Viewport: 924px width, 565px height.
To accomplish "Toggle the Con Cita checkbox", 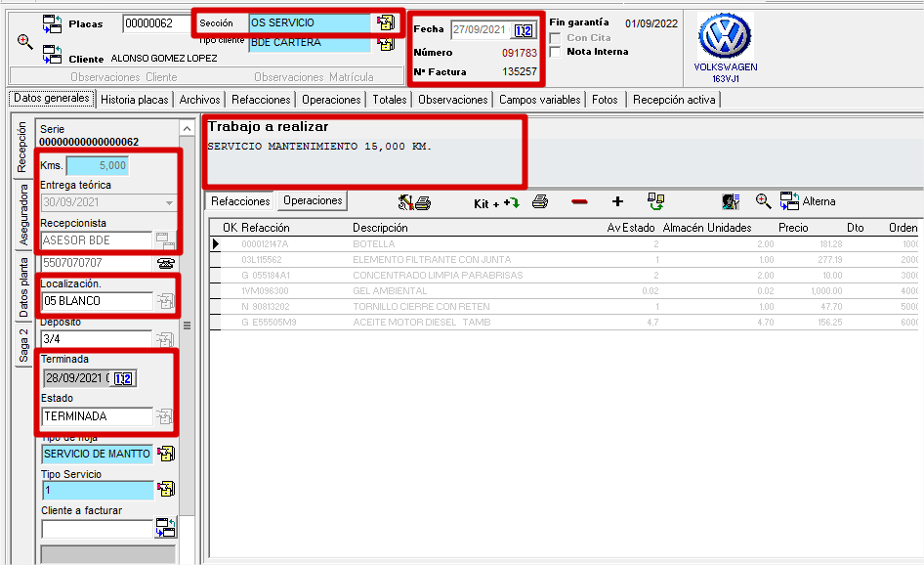I will tap(555, 38).
